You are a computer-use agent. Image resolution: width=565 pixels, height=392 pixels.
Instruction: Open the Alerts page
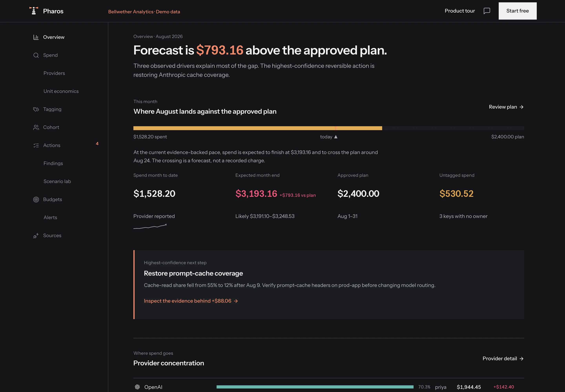50,217
